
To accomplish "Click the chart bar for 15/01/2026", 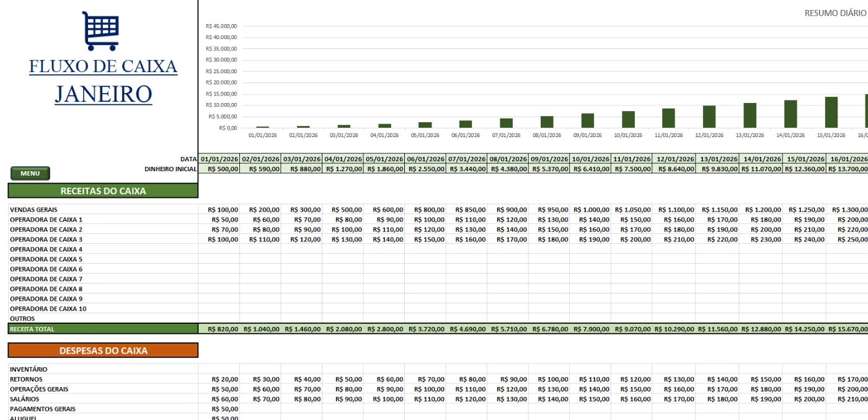I will [831, 112].
